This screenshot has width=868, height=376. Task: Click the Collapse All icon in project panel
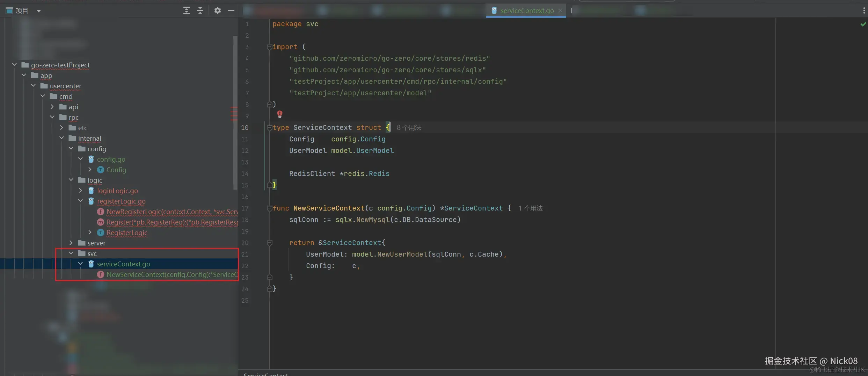[200, 10]
